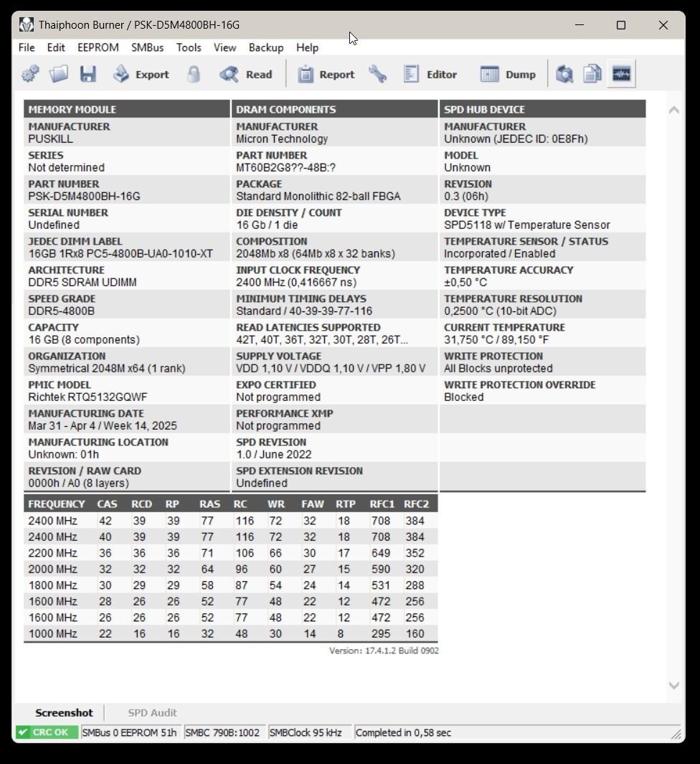Click the Read toolbar button

246,74
